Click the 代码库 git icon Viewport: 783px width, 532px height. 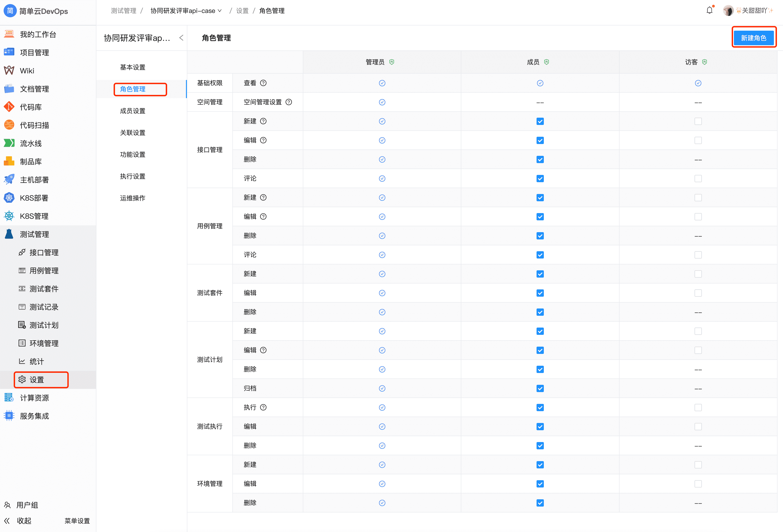point(9,107)
